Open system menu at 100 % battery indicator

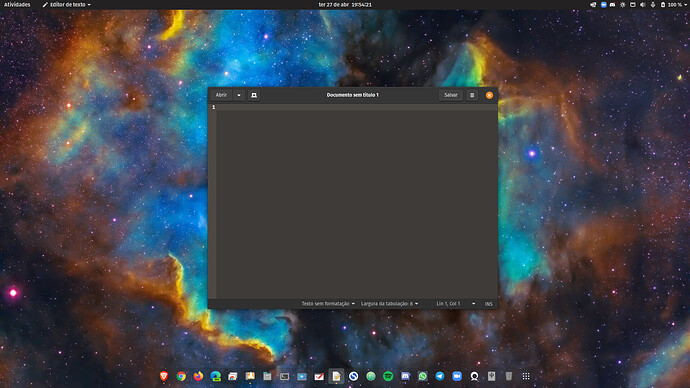[673, 4]
